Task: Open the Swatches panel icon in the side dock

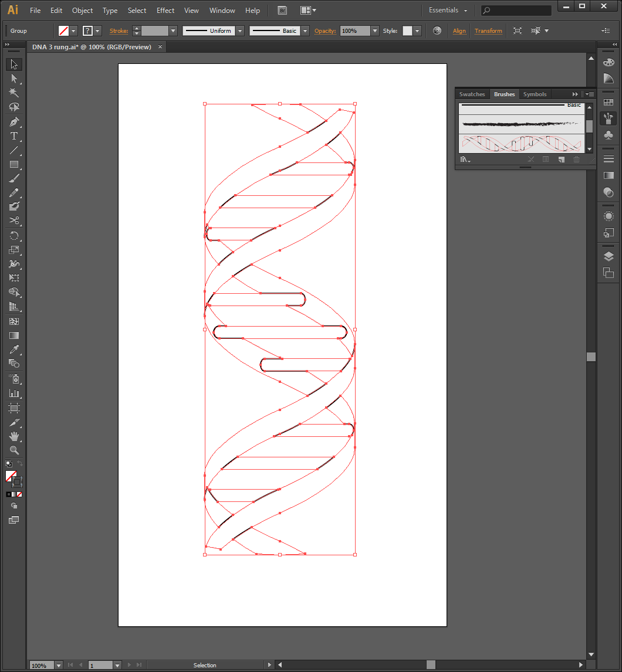Action: [x=608, y=101]
